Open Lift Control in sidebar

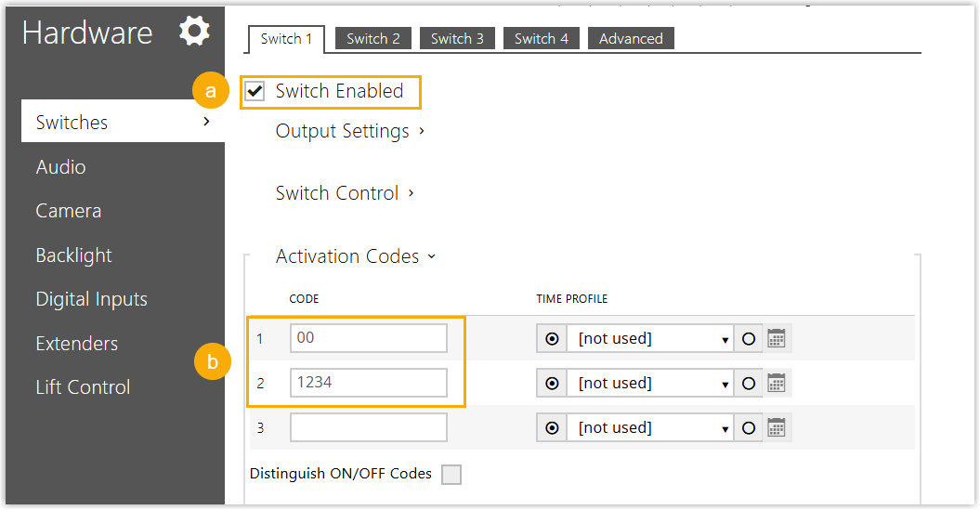click(83, 387)
